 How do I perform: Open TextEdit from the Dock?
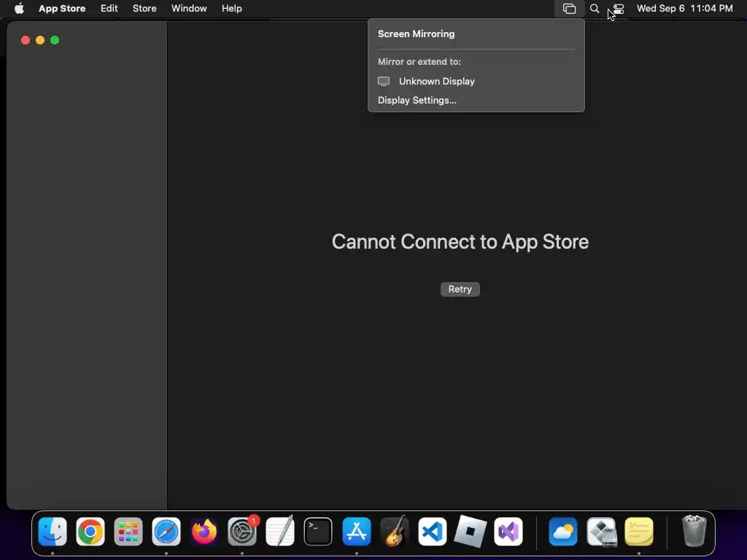tap(280, 532)
